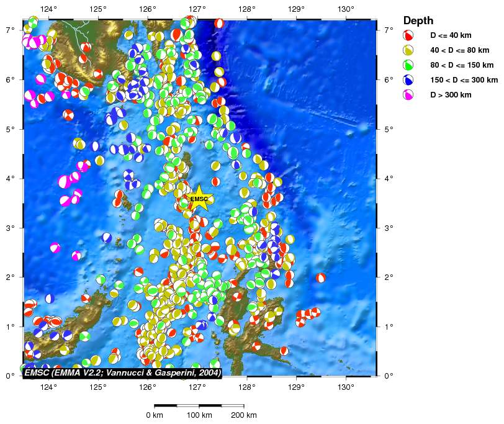Screen dimensions: 504x424
Task: Select the magenta deep-event legend beachball icon
Action: [409, 95]
